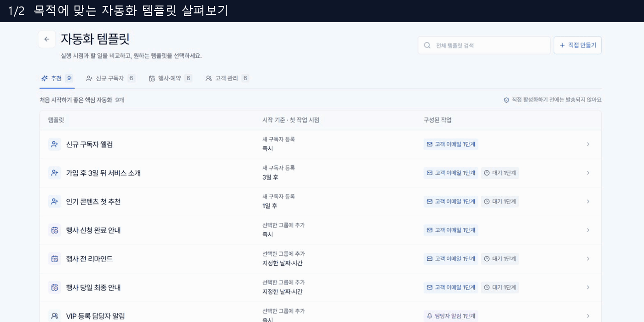Image resolution: width=644 pixels, height=322 pixels.
Task: Go back using the arrow button
Action: 47,39
